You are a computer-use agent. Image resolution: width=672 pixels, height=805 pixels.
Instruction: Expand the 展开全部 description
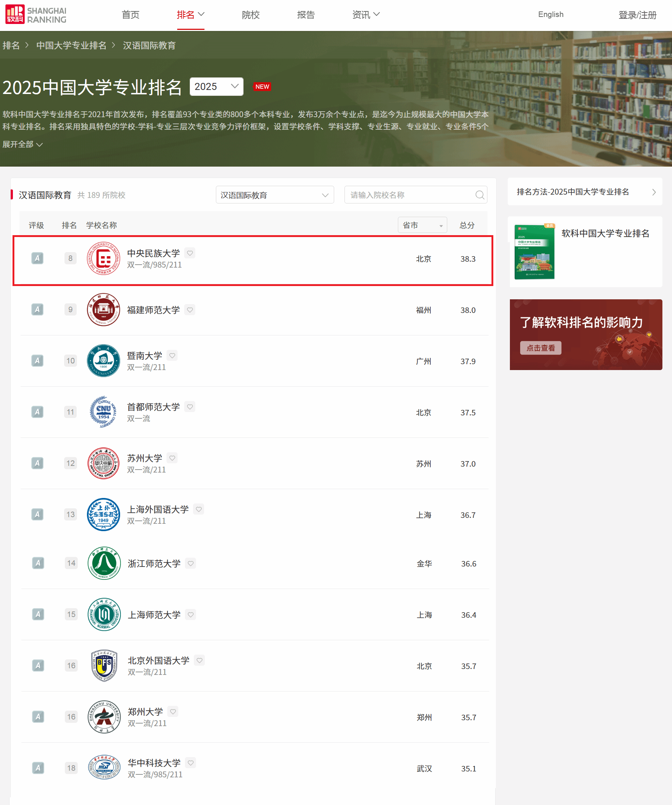tap(22, 144)
